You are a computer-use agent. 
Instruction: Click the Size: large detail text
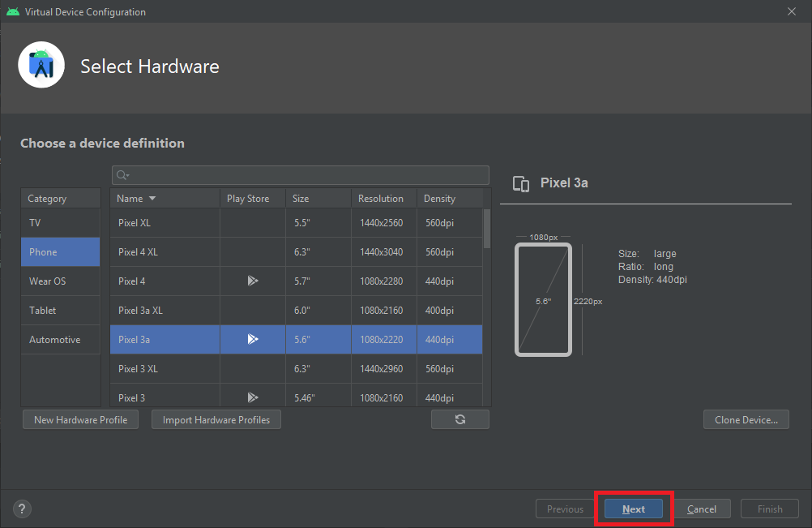[647, 253]
